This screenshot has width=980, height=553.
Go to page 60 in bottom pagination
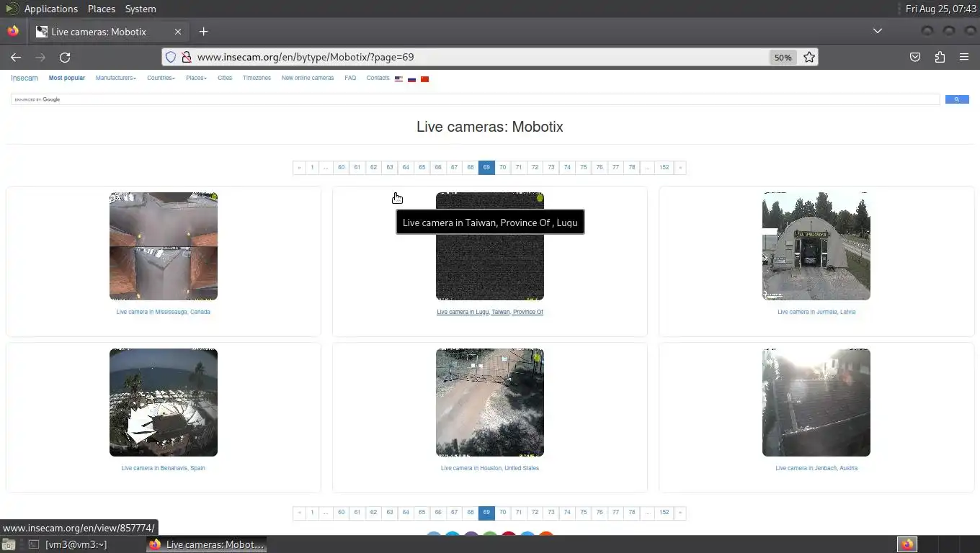coord(341,513)
